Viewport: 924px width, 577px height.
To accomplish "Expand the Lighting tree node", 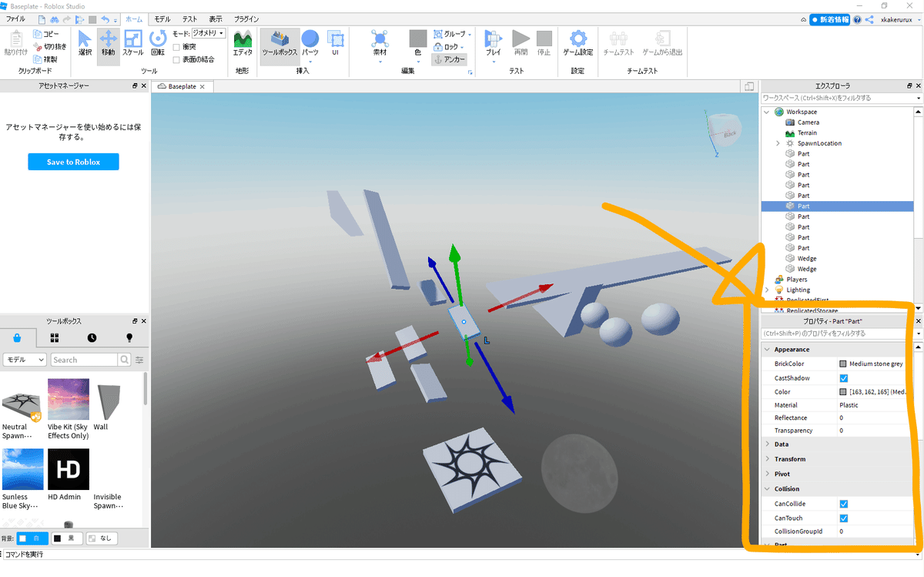I will coord(767,290).
